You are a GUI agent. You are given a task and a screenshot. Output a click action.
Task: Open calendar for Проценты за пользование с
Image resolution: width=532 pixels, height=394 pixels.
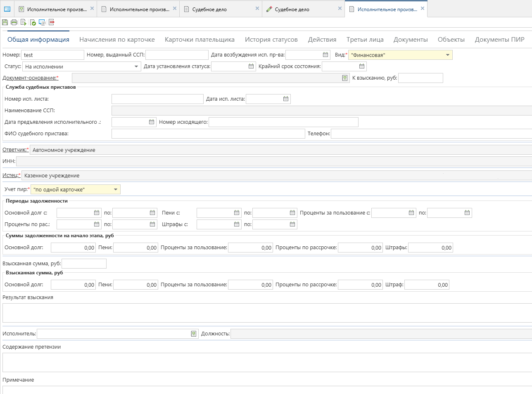tap(411, 213)
